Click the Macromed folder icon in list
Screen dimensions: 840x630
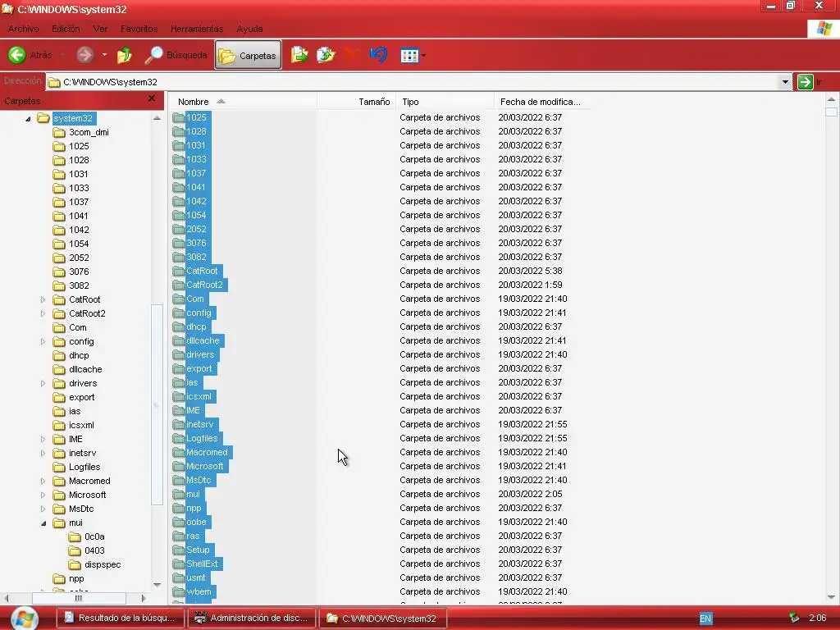tap(178, 452)
